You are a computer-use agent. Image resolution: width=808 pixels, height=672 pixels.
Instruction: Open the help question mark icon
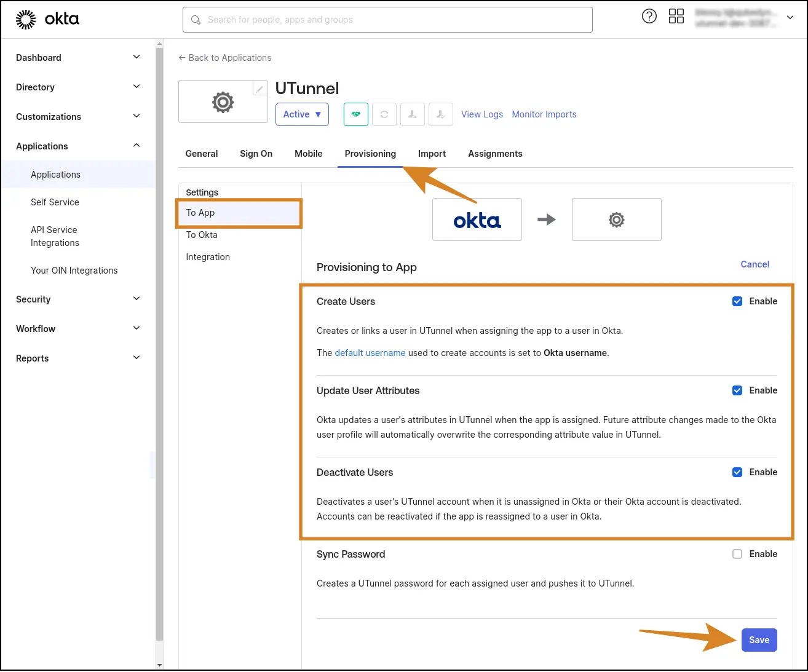click(x=649, y=16)
